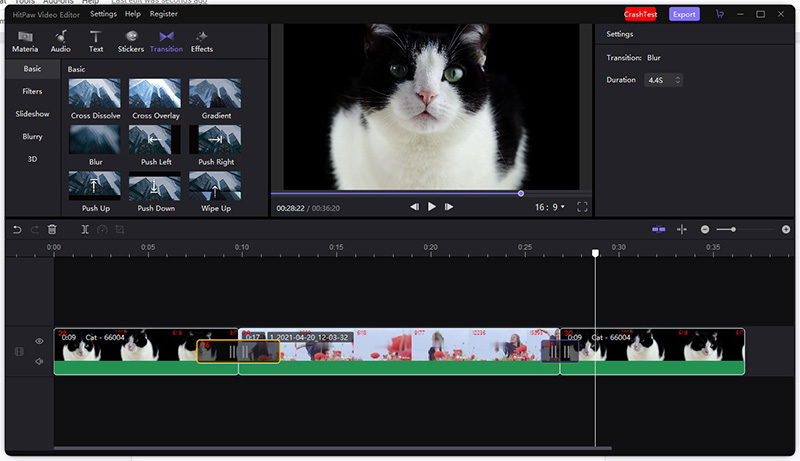Open the Stickers panel
This screenshot has height=461, width=800.
130,41
